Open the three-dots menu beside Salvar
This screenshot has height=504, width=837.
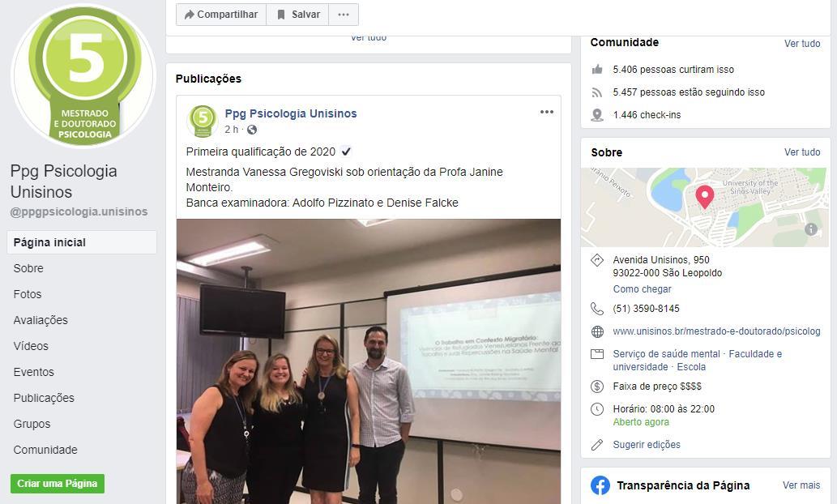pos(344,15)
